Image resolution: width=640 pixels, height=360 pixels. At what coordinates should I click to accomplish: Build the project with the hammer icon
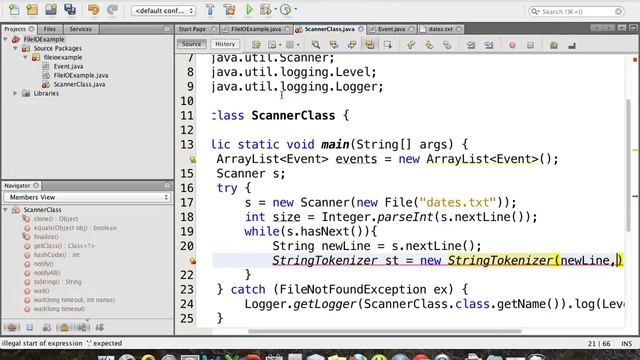[x=210, y=9]
